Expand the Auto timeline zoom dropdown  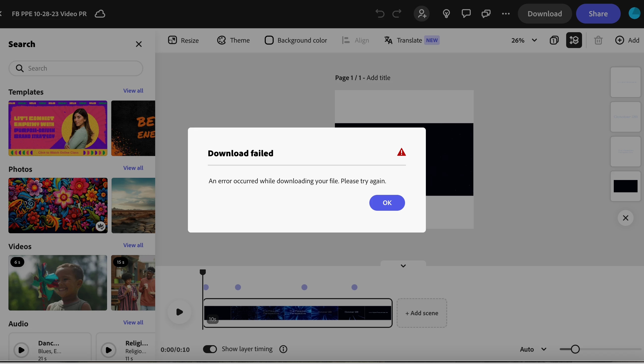533,349
